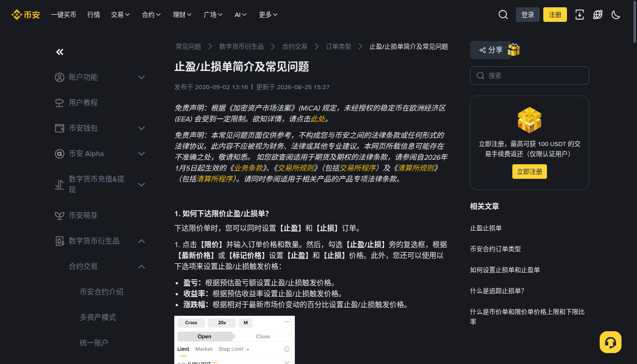
Task: Click the 用户教程 signpost icon
Action: [60, 103]
